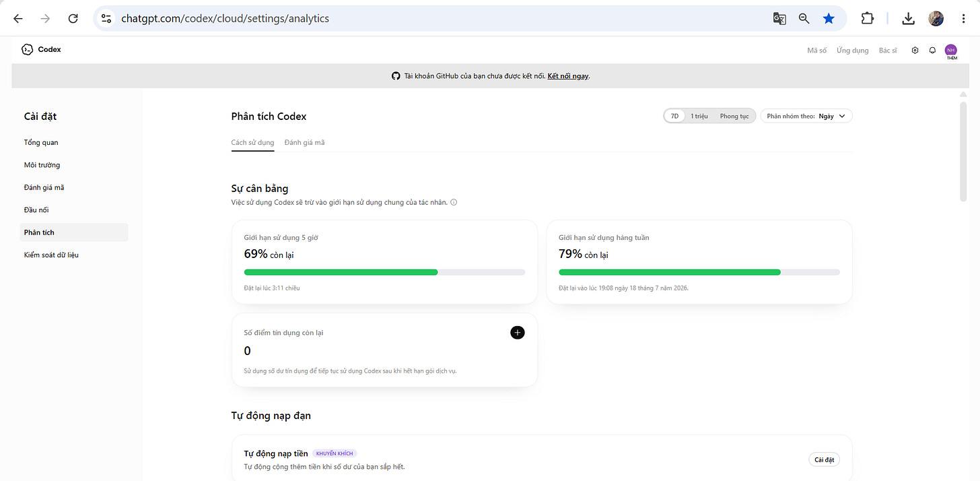Screen dimensions: 980x481
Task: Click the 79% còn lại value
Action: (x=584, y=254)
